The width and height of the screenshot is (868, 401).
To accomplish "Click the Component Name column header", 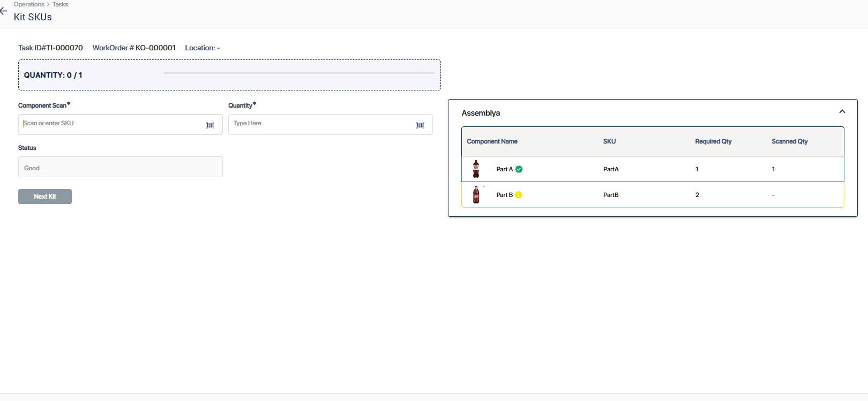I will tap(492, 141).
